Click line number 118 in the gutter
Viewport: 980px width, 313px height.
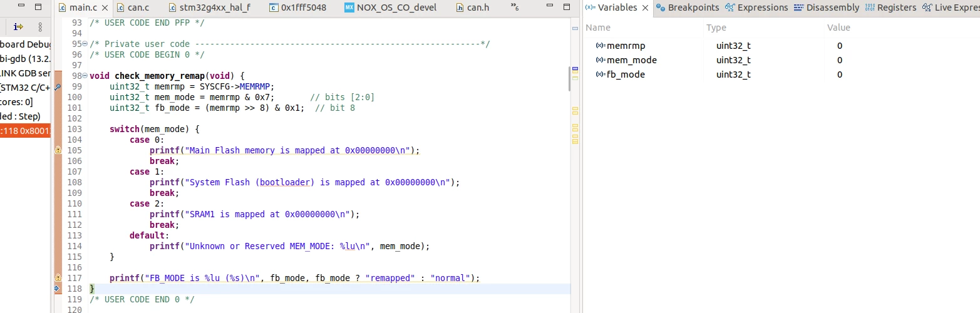[x=74, y=289]
